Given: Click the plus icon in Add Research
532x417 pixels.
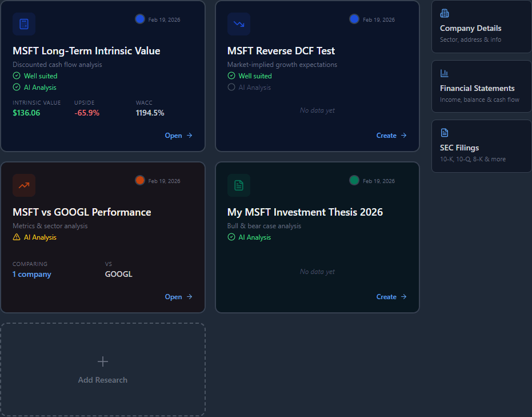Looking at the screenshot, I should [103, 362].
